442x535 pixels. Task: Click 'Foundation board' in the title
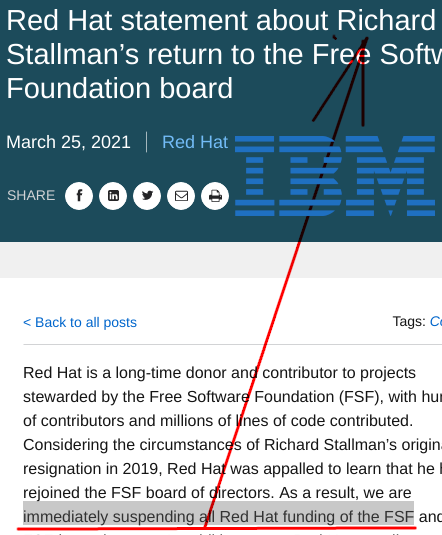(x=119, y=88)
